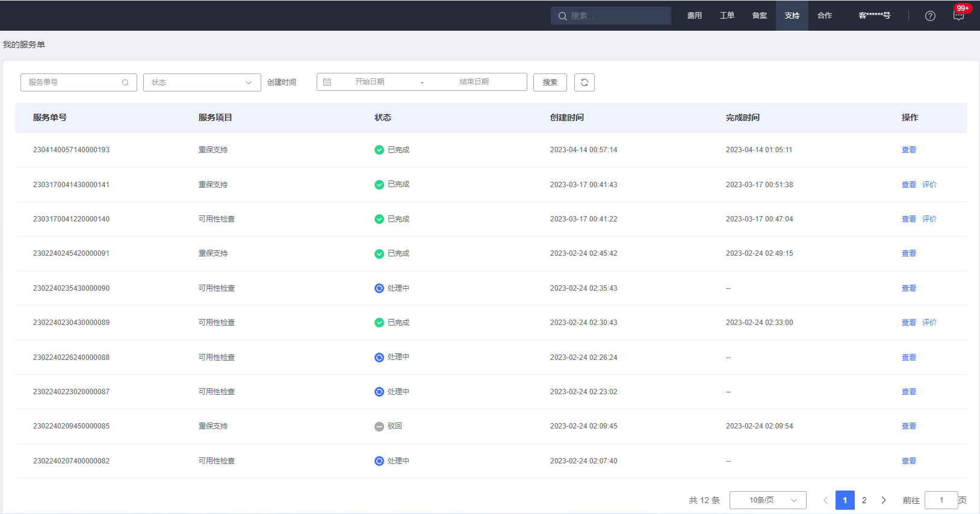Click the top bar search magnifier icon
The height and width of the screenshot is (514, 980).
pos(562,16)
